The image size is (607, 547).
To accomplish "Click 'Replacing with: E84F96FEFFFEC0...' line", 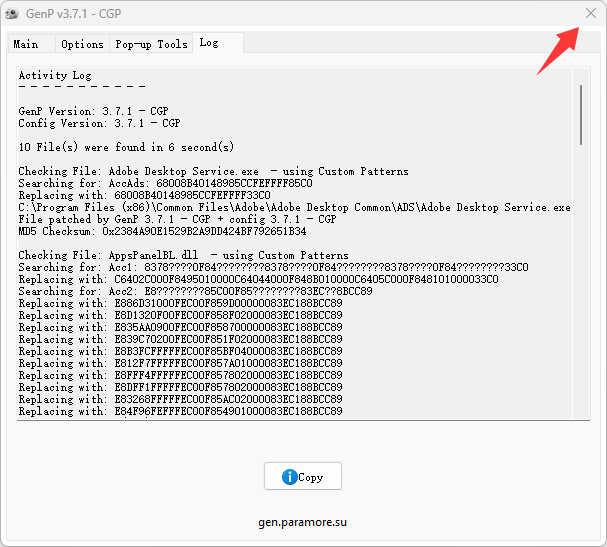I will (x=180, y=411).
